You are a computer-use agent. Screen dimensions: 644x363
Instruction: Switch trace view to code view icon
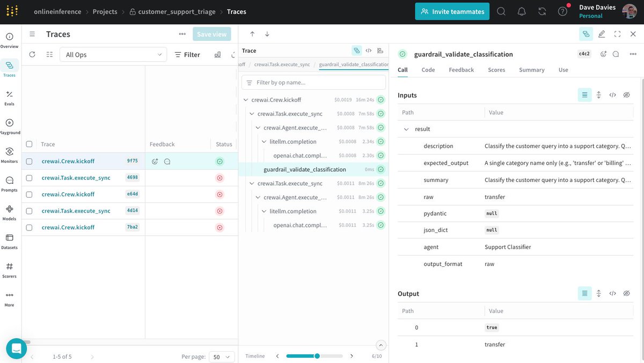369,50
